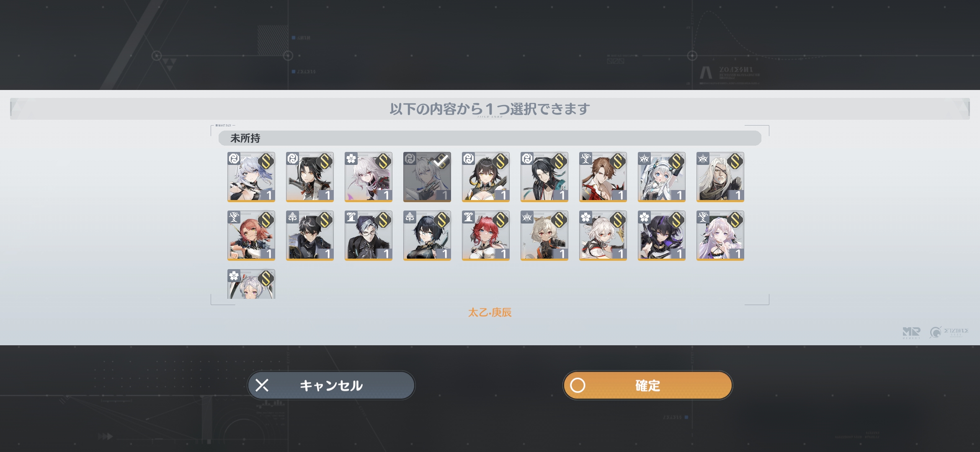
Task: Select the blue-eyed white-haired girl with headgear
Action: coord(661,177)
